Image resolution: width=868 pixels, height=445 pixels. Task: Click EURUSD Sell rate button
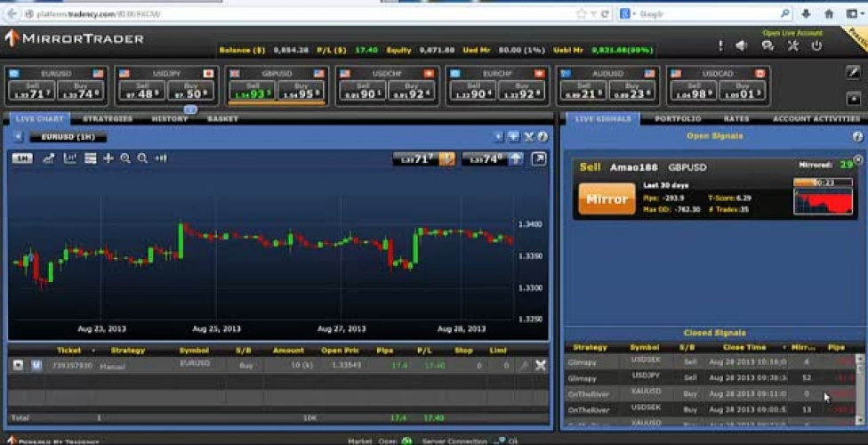(32, 91)
